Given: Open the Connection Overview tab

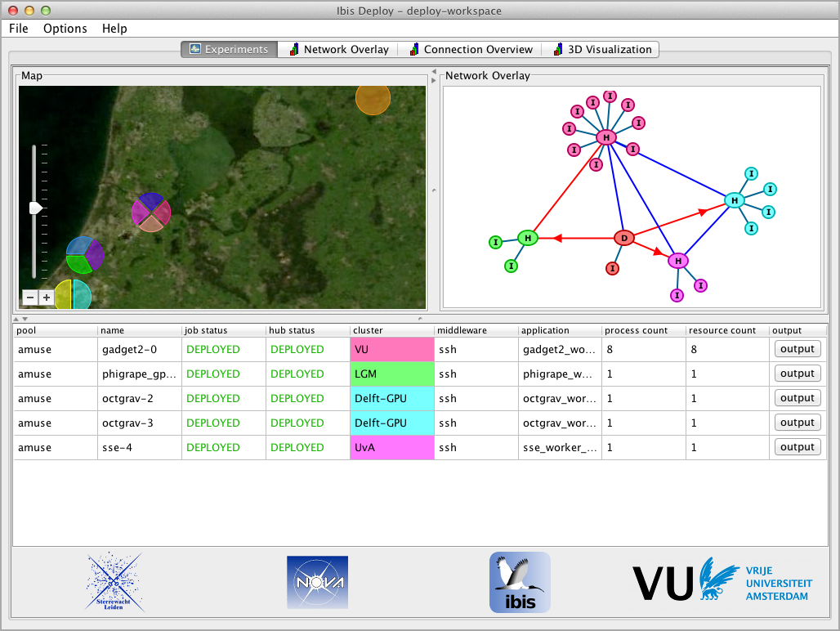Looking at the screenshot, I should coord(471,49).
